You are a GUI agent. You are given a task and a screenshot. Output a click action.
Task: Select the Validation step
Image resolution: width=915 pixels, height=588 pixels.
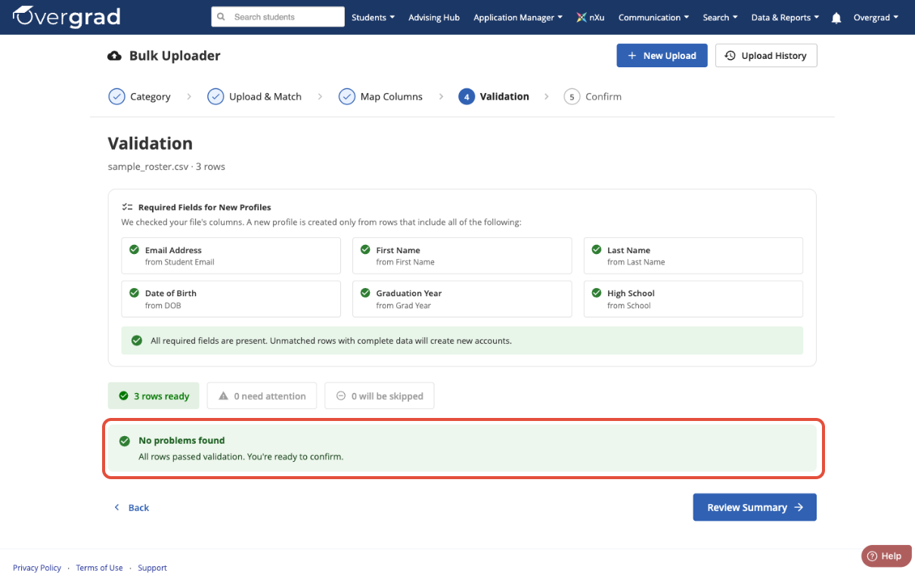pos(494,97)
